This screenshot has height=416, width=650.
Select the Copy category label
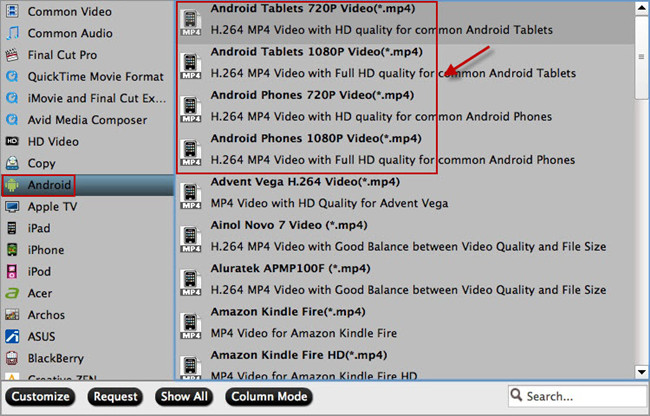coord(41,163)
